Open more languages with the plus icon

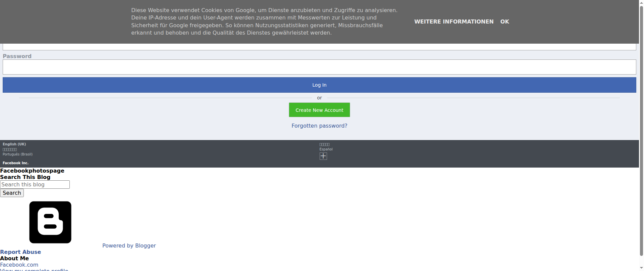tap(323, 156)
